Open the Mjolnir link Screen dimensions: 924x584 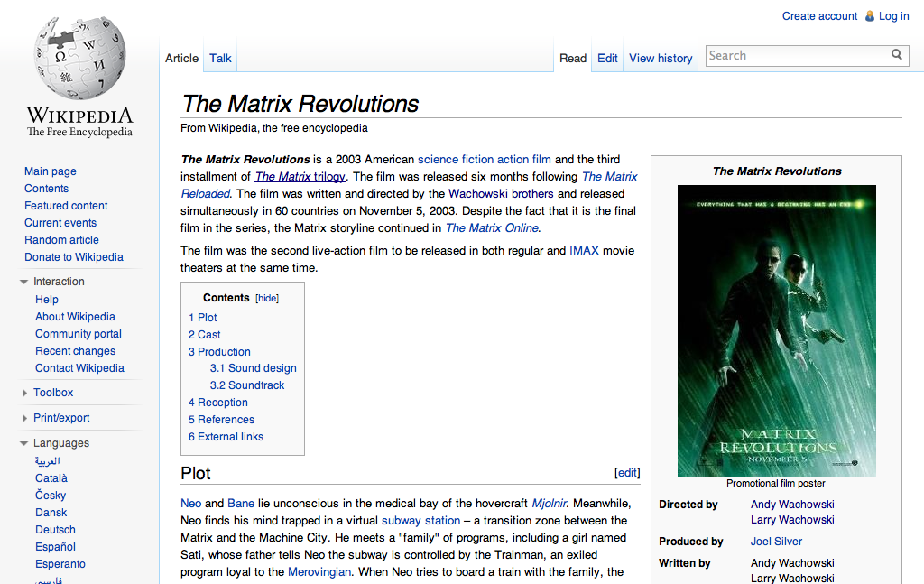point(550,504)
